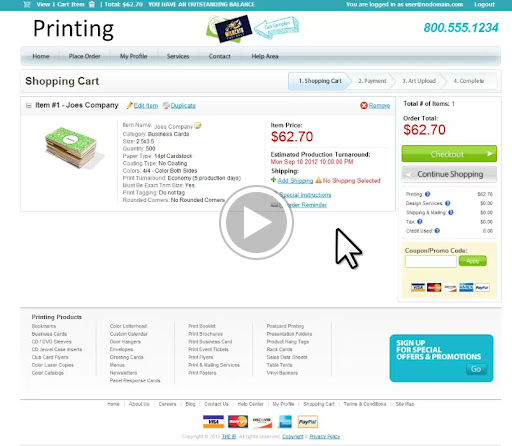Focus the Coupon/Promo Code input field
The width and height of the screenshot is (512, 446).
point(431,261)
